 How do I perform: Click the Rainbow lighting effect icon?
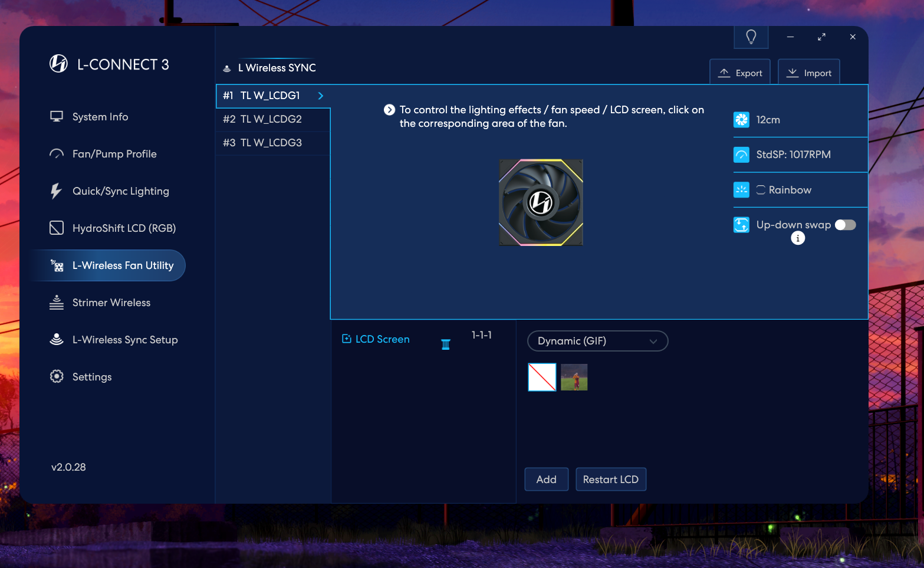[741, 190]
